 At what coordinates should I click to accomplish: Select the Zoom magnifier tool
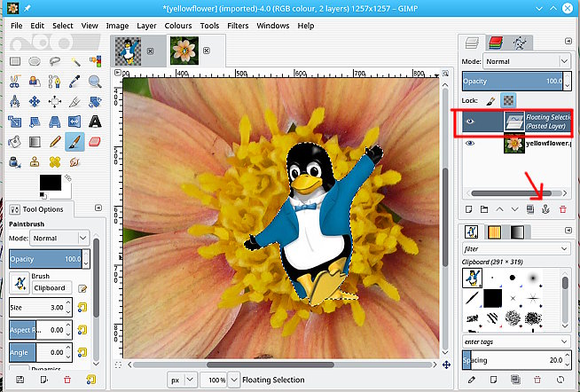95,82
